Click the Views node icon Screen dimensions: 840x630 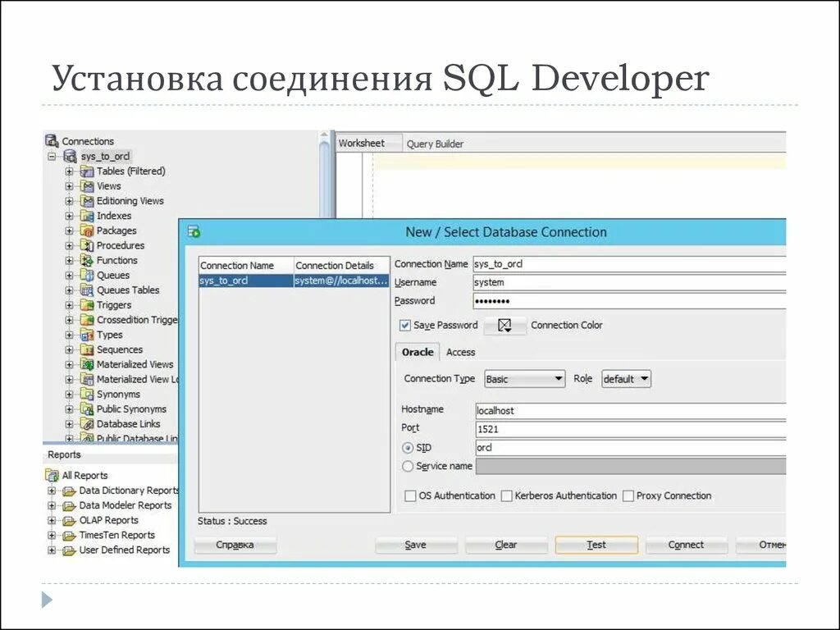pyautogui.click(x=87, y=186)
